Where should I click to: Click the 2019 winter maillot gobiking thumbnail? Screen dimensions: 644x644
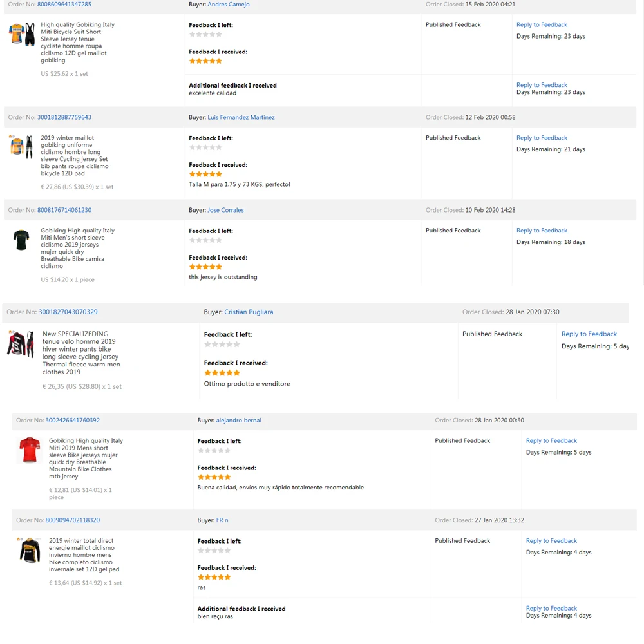pyautogui.click(x=21, y=147)
